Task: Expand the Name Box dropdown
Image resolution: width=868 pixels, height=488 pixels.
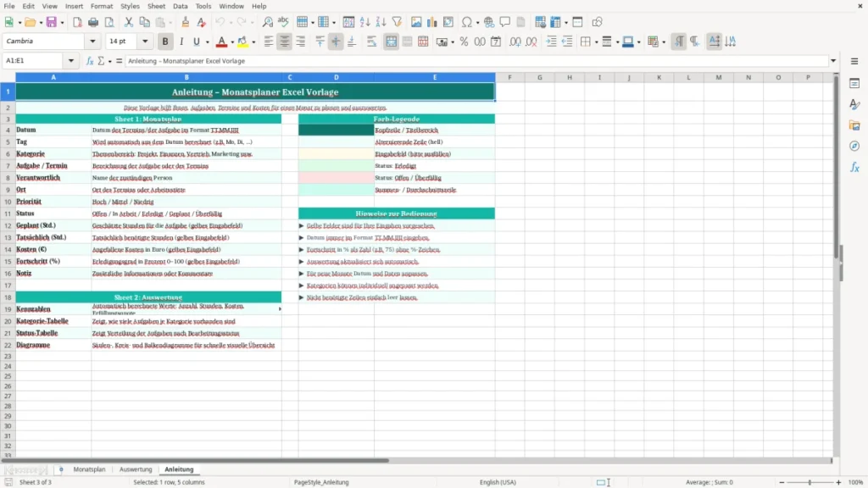Action: [71, 61]
